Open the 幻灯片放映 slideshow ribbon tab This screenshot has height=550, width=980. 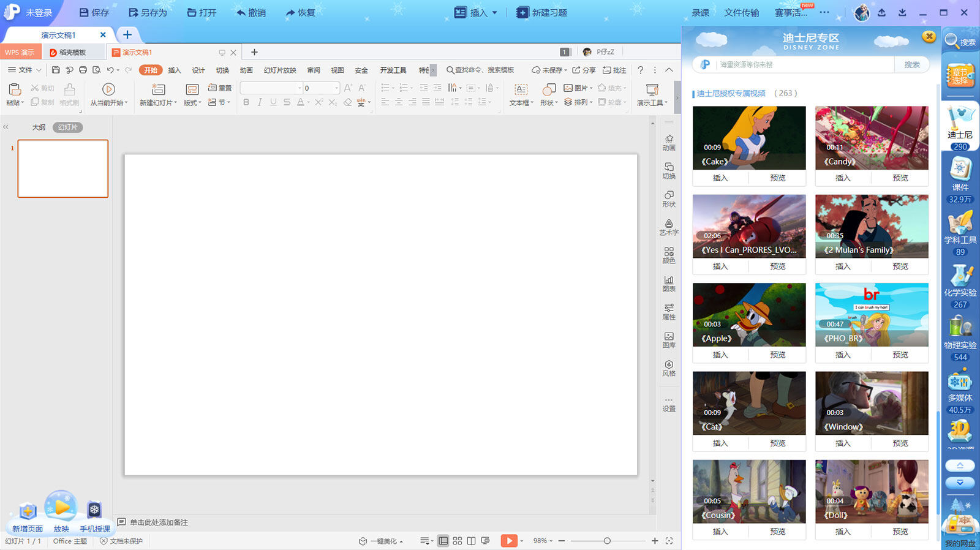(280, 70)
